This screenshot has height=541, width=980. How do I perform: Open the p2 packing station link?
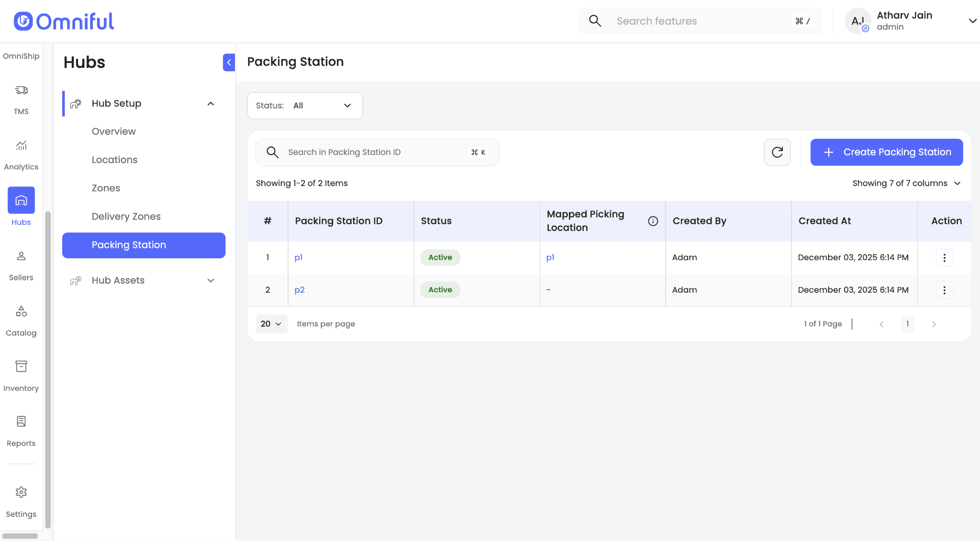point(300,290)
